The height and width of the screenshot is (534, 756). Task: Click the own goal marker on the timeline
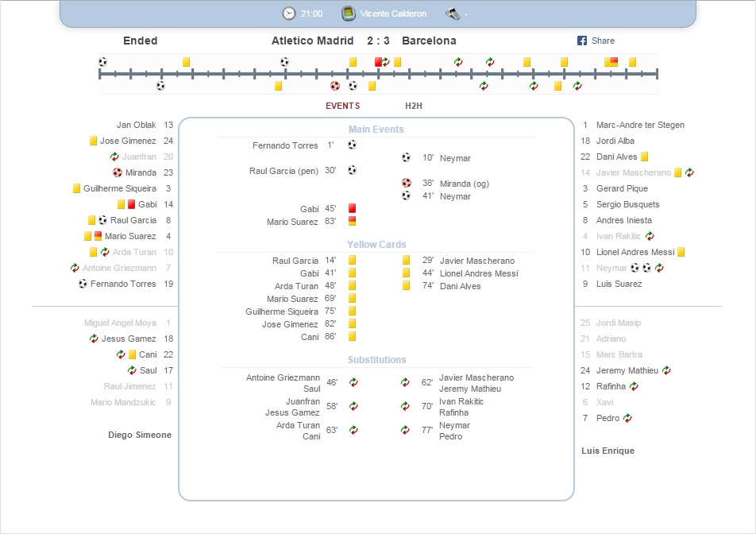coord(334,86)
